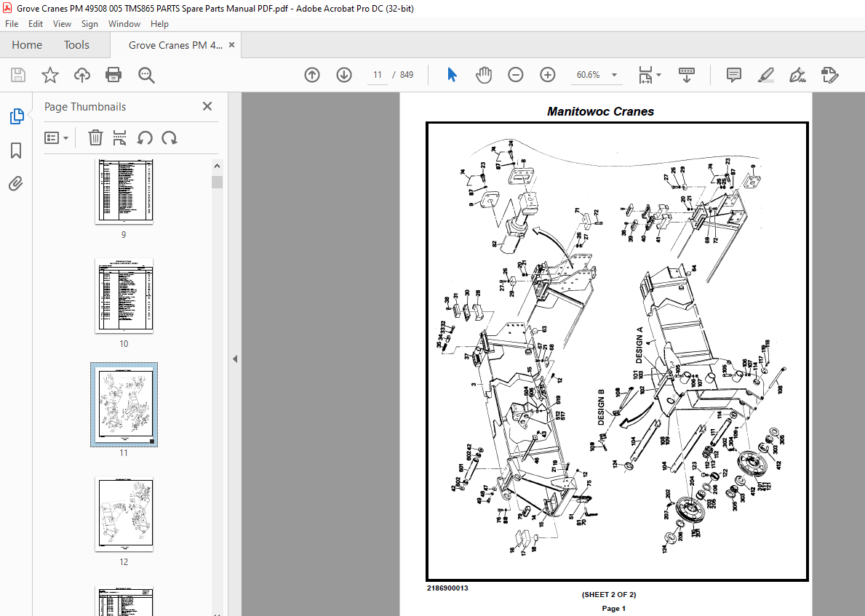Open Page Thumbnails panel icon in sidebar

[x=17, y=116]
